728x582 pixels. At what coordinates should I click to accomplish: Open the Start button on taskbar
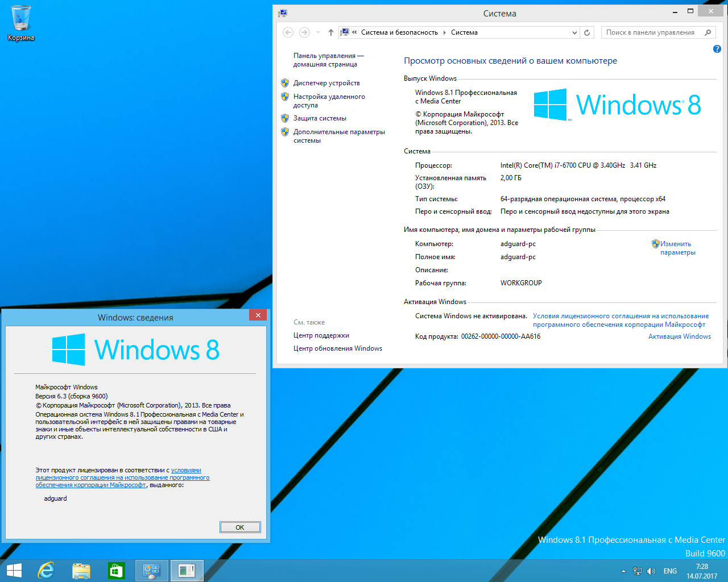(14, 571)
